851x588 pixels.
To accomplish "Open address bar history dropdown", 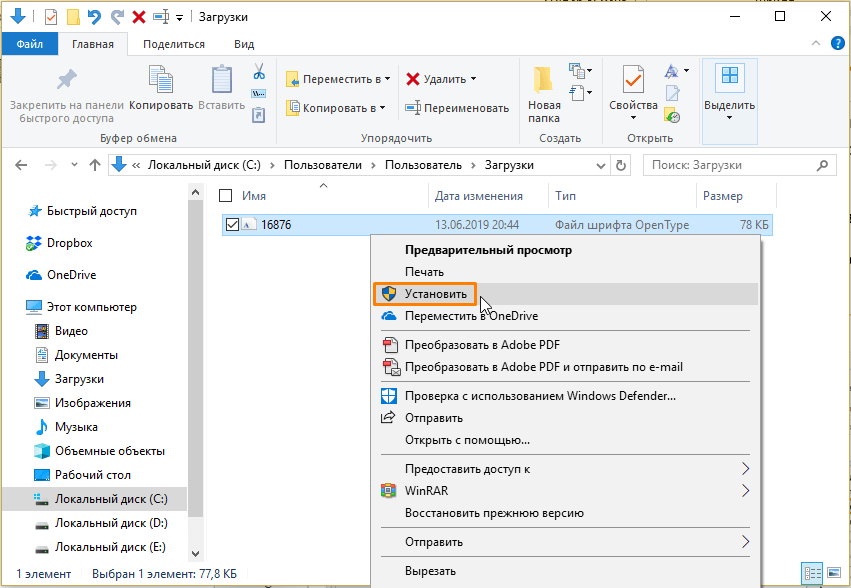I will click(x=601, y=165).
